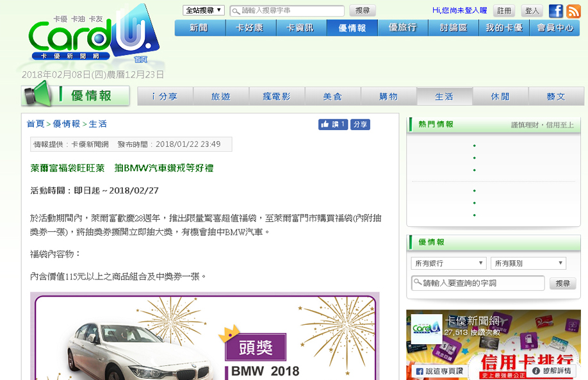Click the info icon beside 瞭解詳情

536,370
